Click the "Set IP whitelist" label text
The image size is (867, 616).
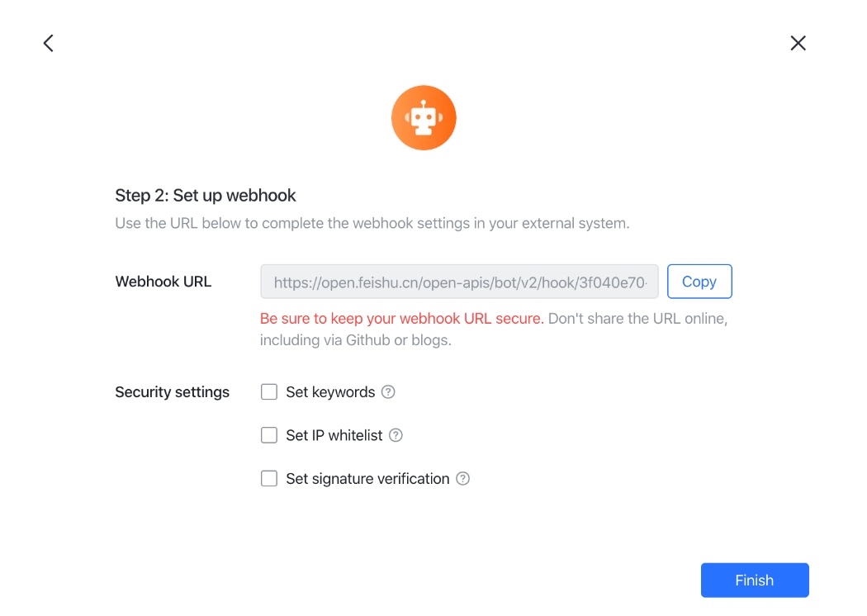(334, 435)
